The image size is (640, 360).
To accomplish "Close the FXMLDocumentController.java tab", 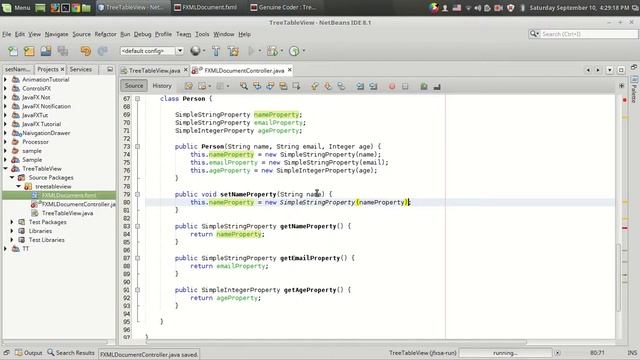I will (x=289, y=70).
